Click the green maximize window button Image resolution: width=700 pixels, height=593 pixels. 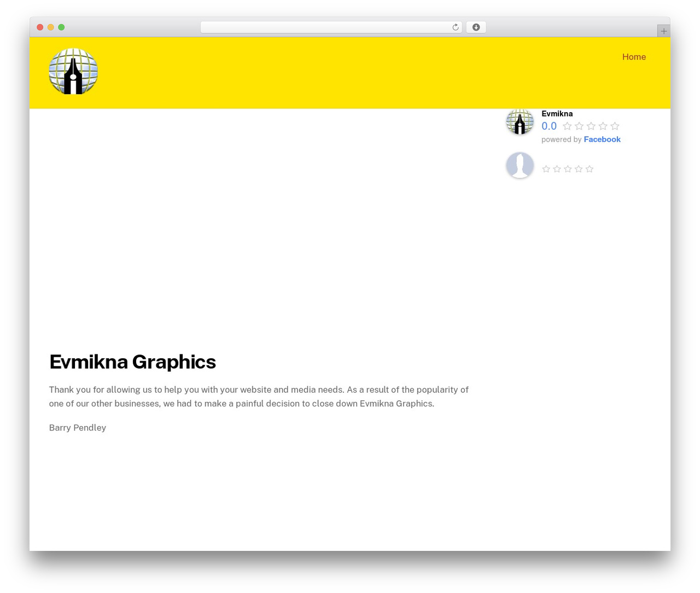click(x=61, y=27)
